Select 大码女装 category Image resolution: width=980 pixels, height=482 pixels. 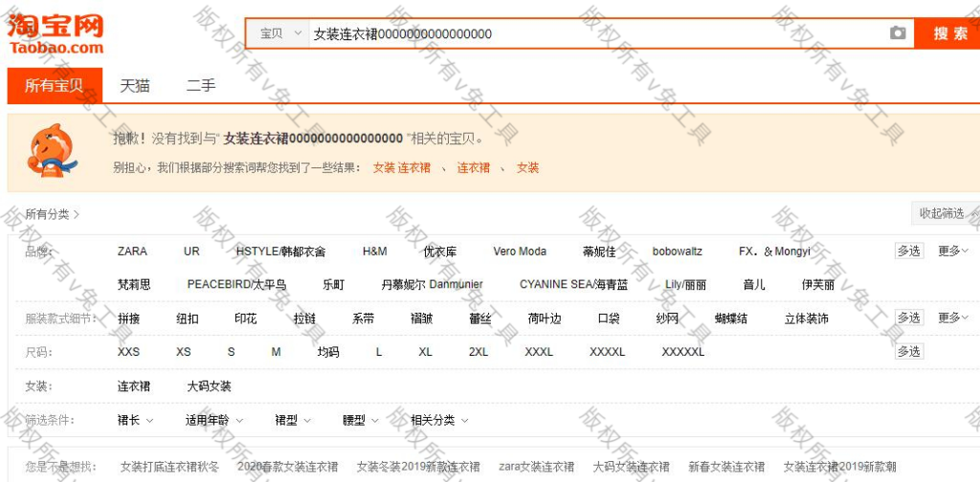[209, 385]
